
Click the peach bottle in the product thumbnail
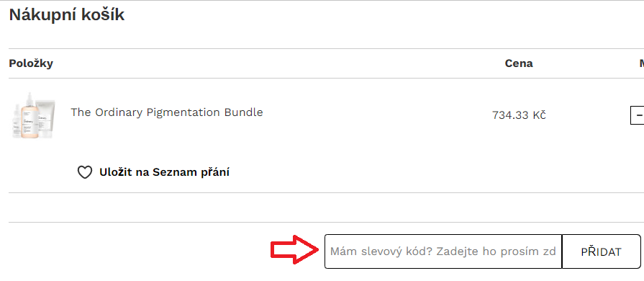click(29, 116)
